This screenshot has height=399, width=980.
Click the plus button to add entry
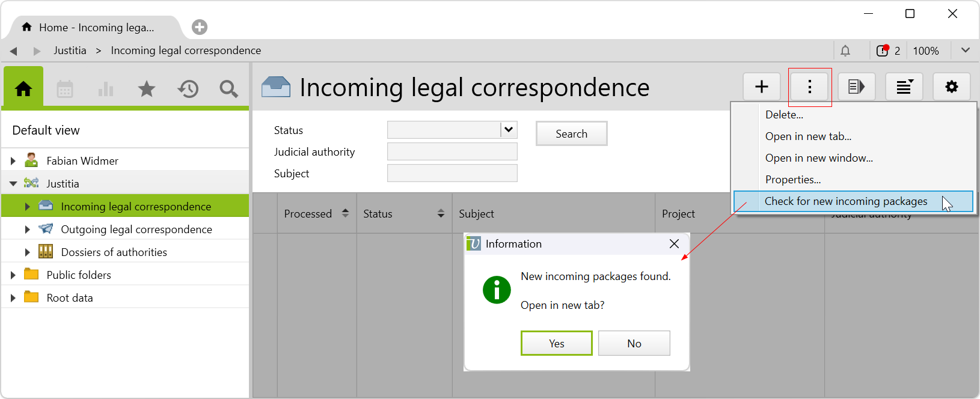coord(761,87)
